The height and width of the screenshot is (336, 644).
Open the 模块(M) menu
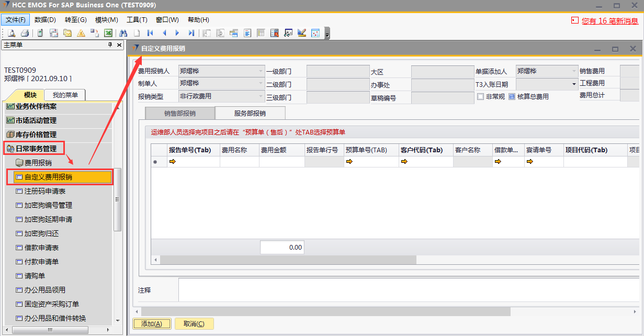(107, 20)
